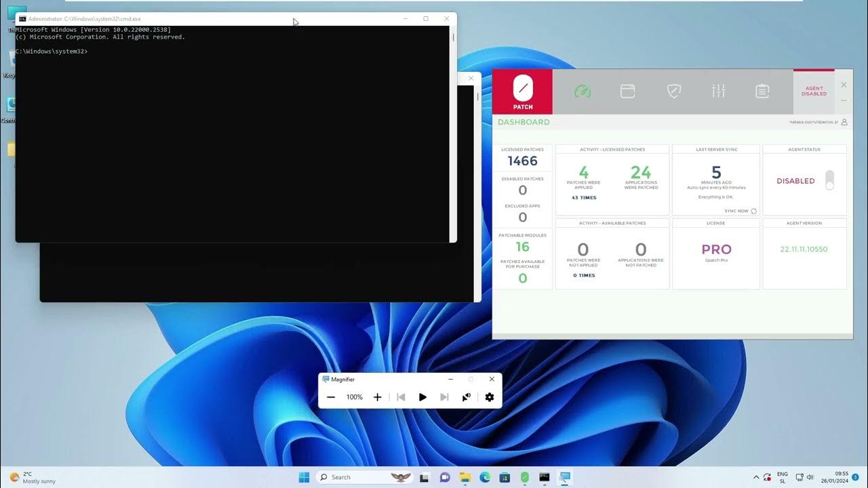Open the Windows Start menu

click(304, 477)
